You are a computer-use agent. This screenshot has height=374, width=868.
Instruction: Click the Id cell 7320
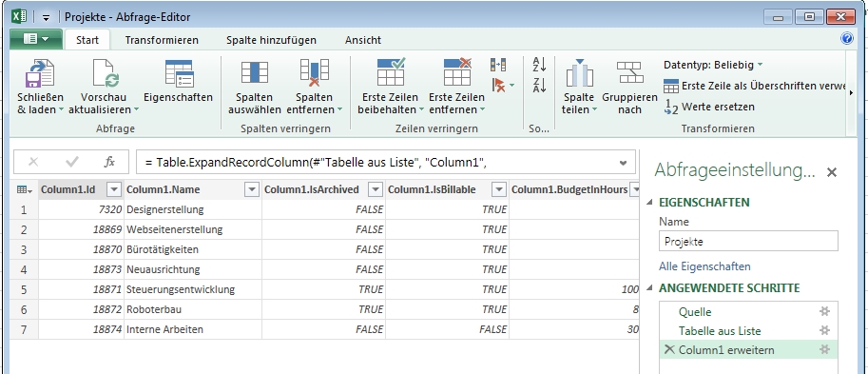click(82, 209)
